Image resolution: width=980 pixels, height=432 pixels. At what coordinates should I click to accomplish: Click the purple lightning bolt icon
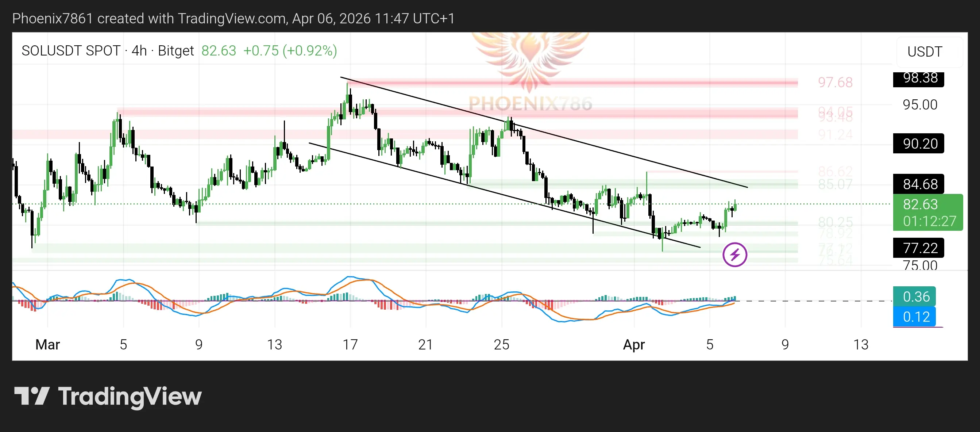click(734, 255)
